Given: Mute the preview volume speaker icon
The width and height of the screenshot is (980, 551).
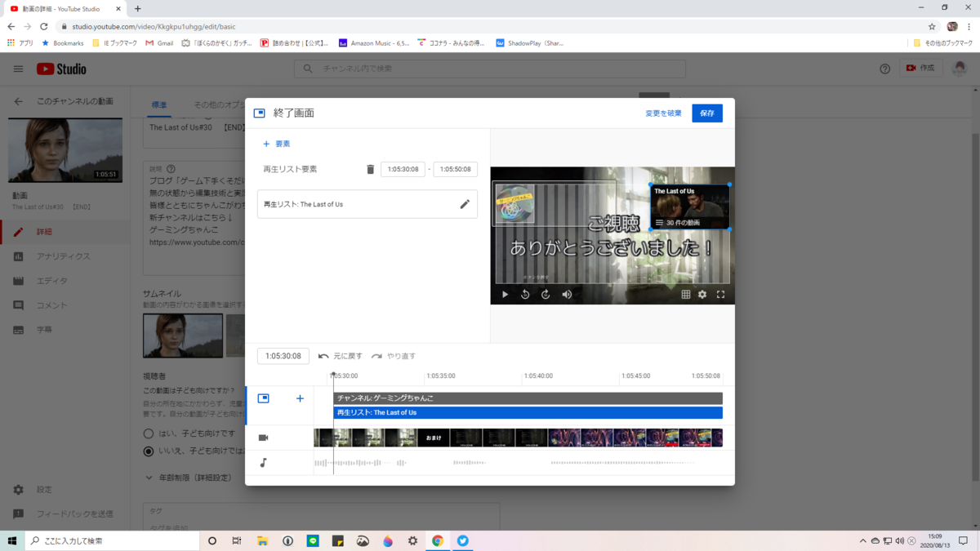Looking at the screenshot, I should click(x=567, y=295).
